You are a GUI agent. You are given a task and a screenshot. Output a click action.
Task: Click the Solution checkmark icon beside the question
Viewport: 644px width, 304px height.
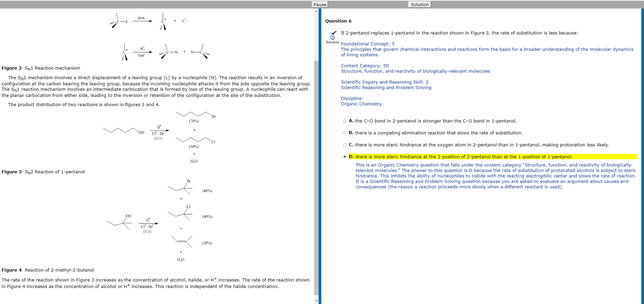333,35
